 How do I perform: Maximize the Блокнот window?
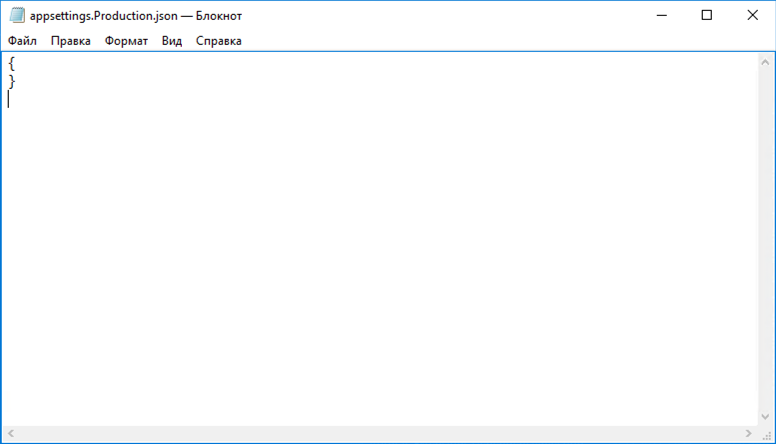[707, 15]
